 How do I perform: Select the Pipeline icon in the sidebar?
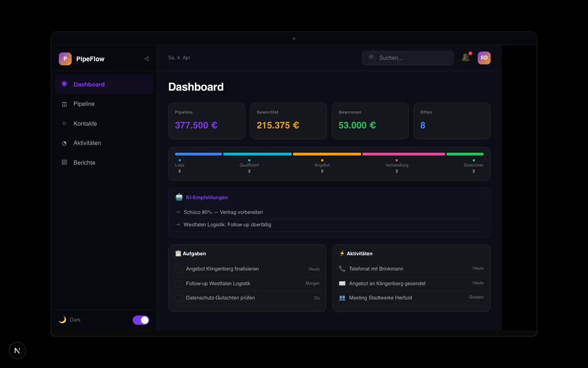pyautogui.click(x=64, y=104)
